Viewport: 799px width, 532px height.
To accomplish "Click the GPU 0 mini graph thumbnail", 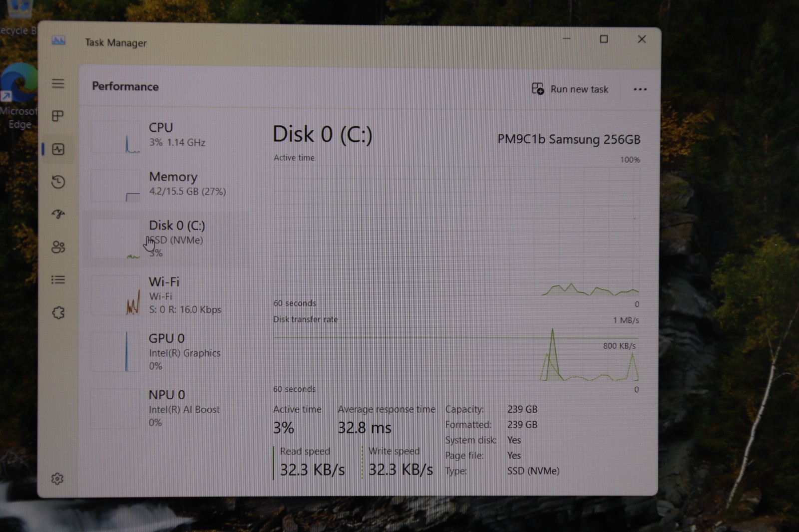I will [116, 352].
